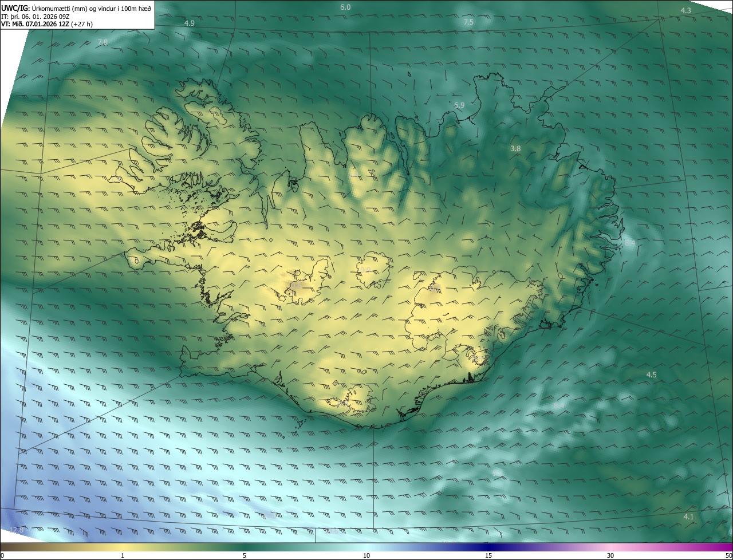Viewport: 733px width, 560px height.
Task: Click the 4.5 value label
Action: coord(652,374)
